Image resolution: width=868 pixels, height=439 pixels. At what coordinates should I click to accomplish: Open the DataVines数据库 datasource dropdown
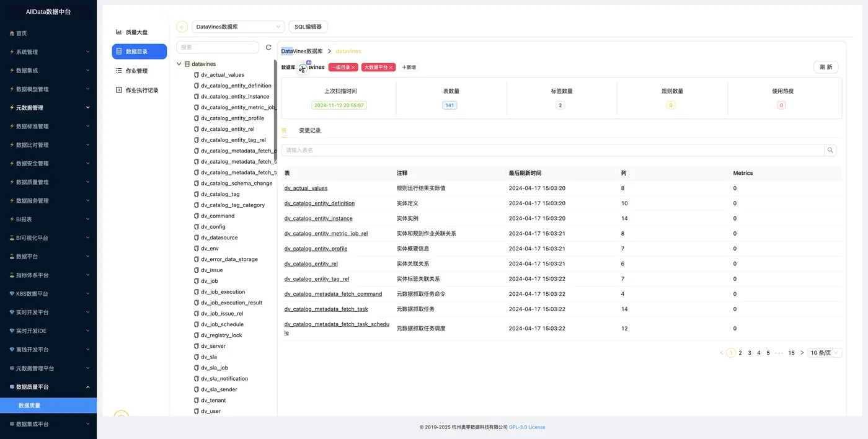pos(238,27)
